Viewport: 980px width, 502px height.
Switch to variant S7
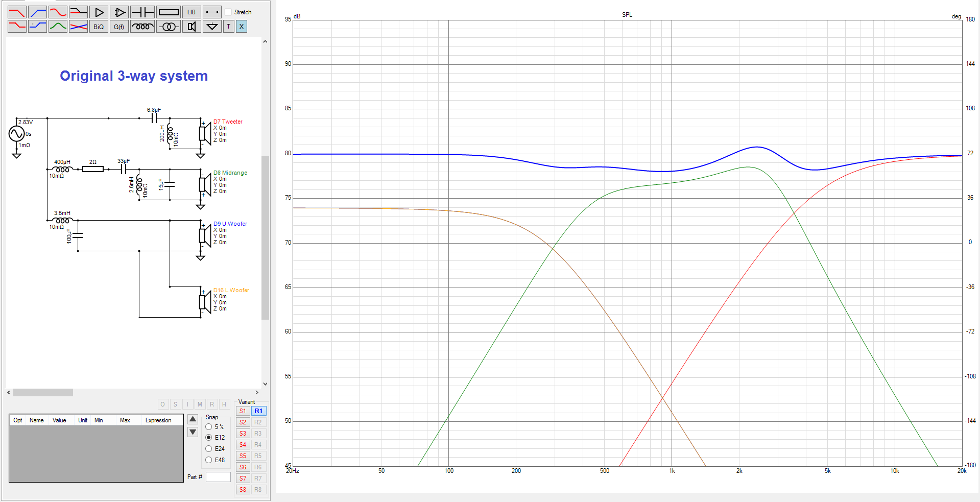coord(243,479)
